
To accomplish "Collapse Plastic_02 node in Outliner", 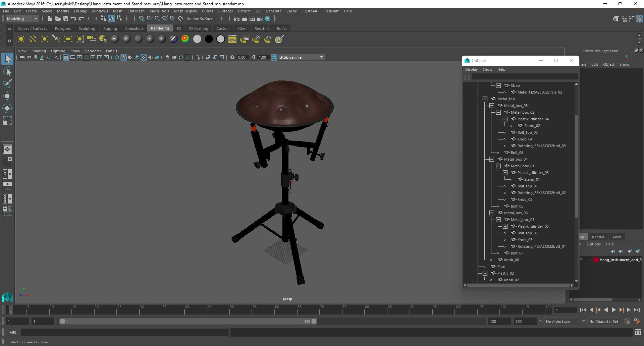I will (485, 273).
